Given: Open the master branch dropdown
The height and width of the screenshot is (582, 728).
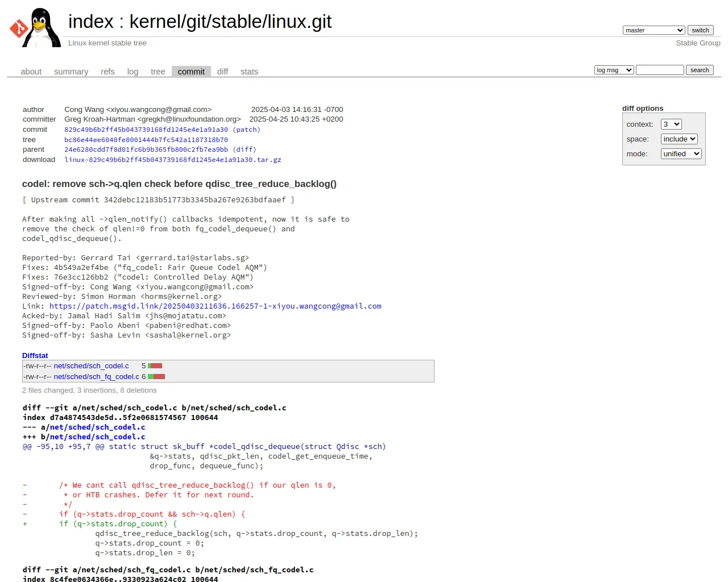Looking at the screenshot, I should click(653, 30).
